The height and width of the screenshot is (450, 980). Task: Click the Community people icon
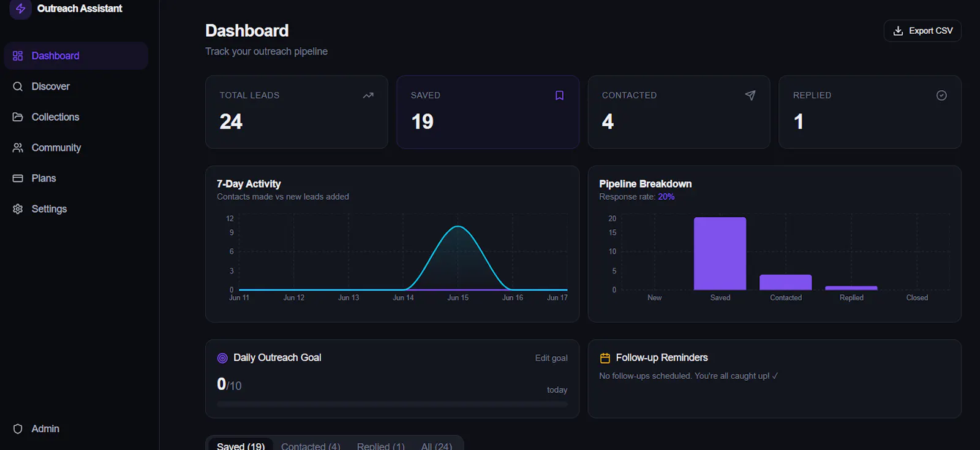[18, 148]
